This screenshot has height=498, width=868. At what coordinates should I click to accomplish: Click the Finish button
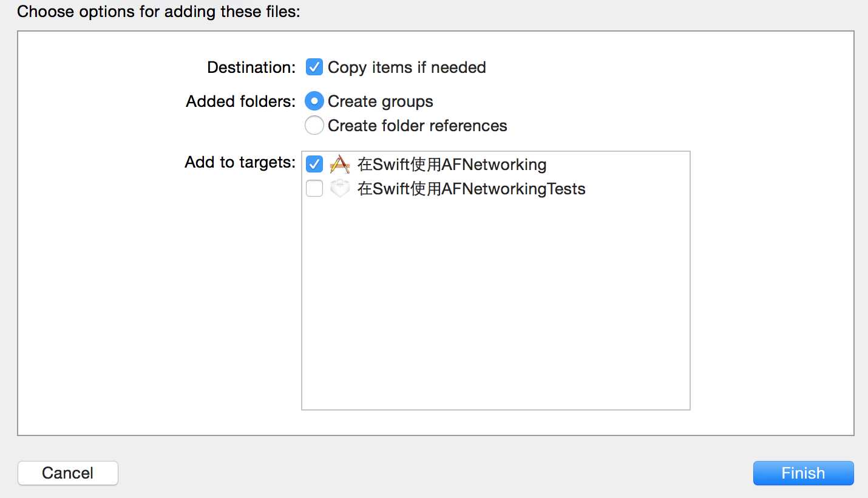click(x=803, y=473)
